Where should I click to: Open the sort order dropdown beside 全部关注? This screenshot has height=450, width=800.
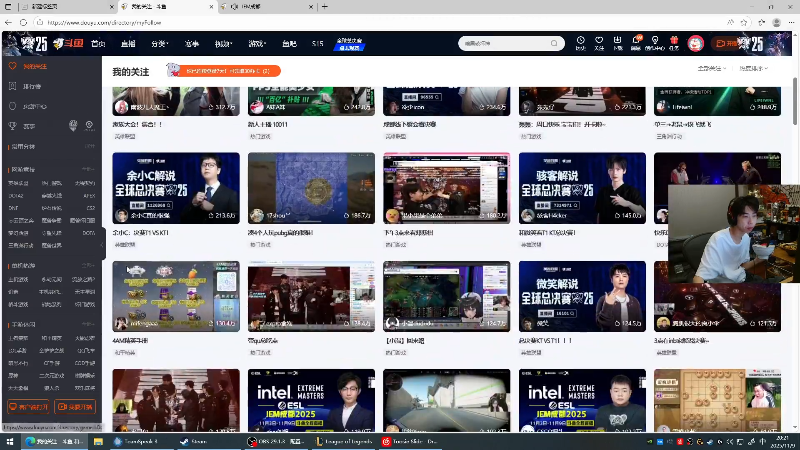tap(754, 68)
